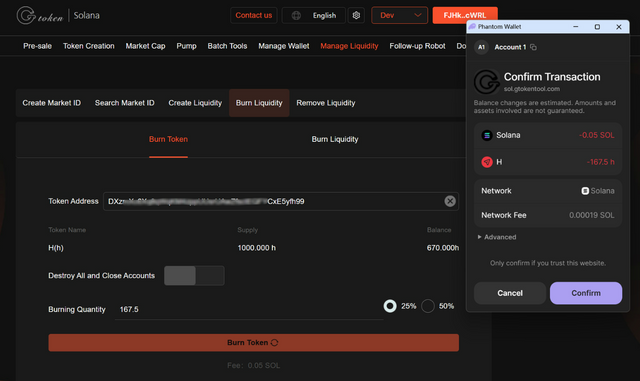Screen dimensions: 640x381
Task: Click the Solana token icon in wallet
Action: click(x=487, y=135)
